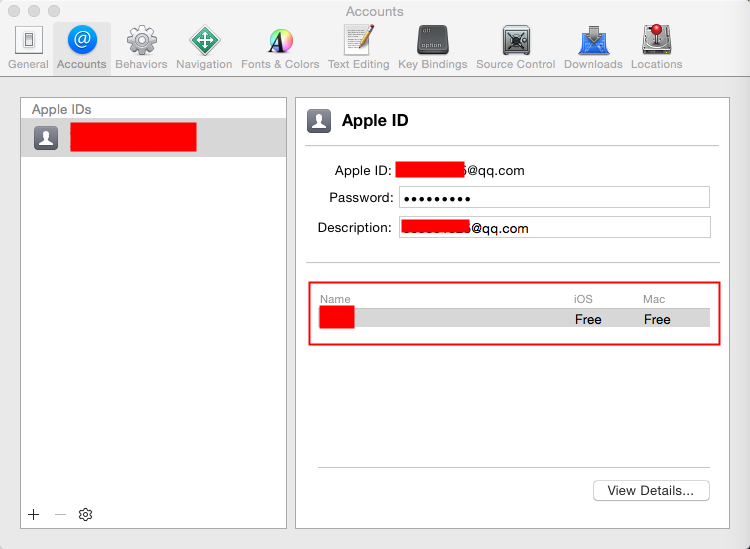The width and height of the screenshot is (750, 549).
Task: Click the Free value under iOS
Action: tap(588, 319)
